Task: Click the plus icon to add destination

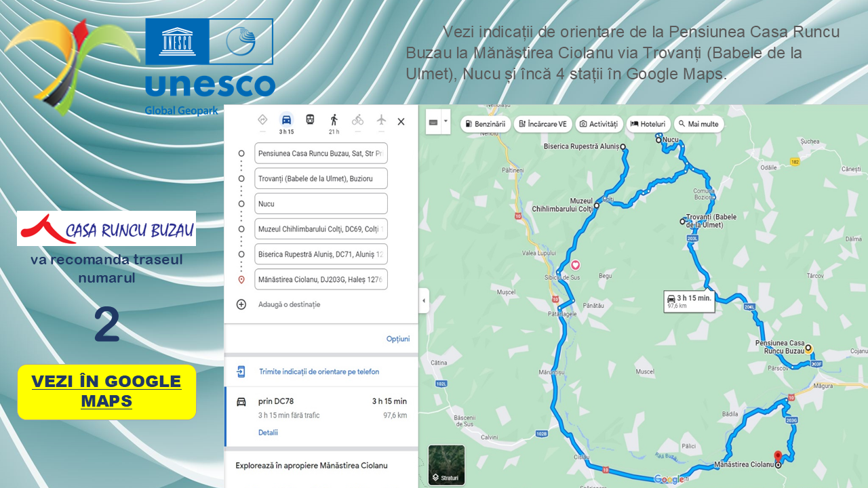Action: coord(241,304)
